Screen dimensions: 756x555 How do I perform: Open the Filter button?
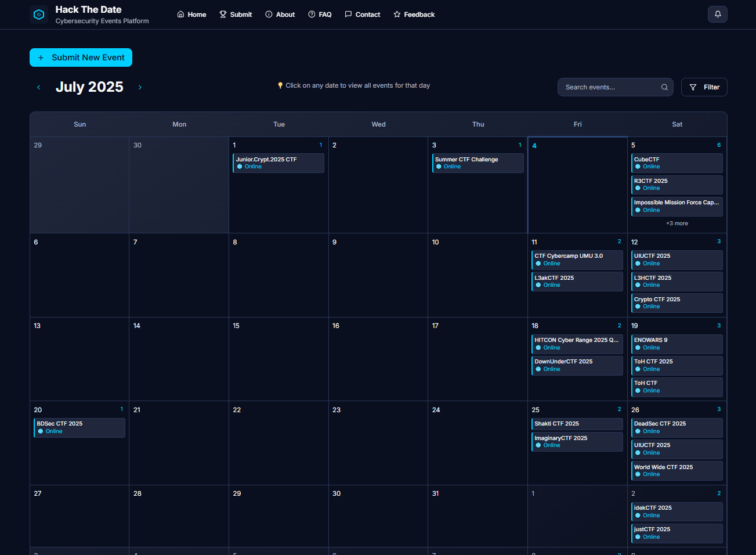[704, 87]
